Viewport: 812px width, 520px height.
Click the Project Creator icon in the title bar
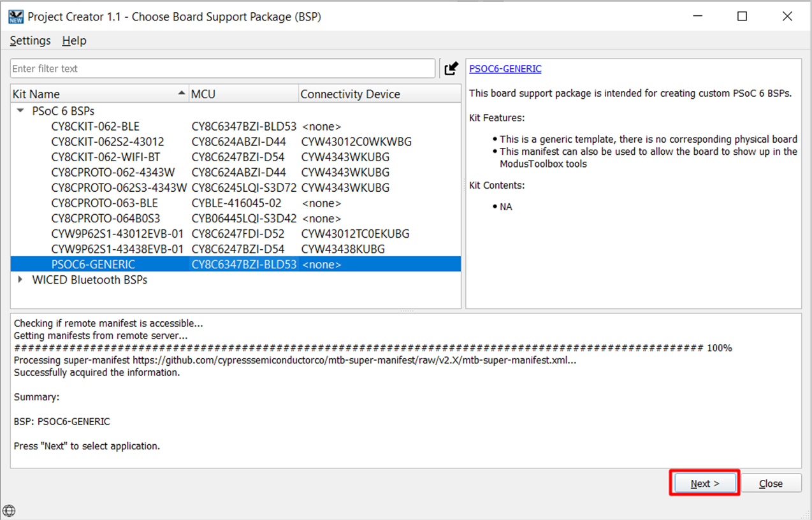tap(15, 17)
